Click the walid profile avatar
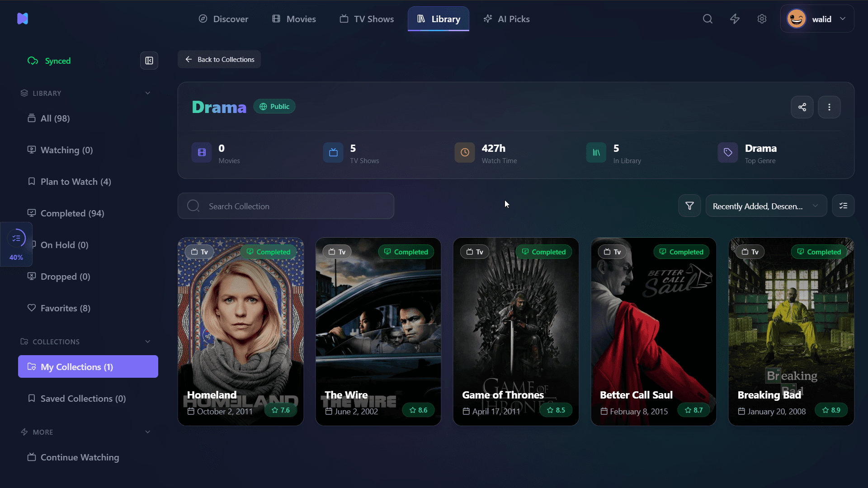Screen dimensions: 868x488 tap(796, 19)
